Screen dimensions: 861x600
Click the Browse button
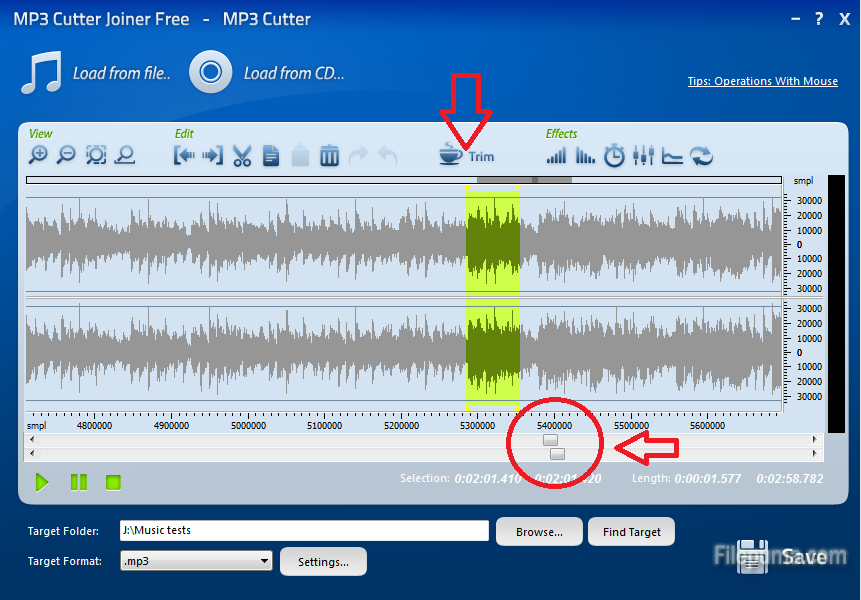click(539, 531)
